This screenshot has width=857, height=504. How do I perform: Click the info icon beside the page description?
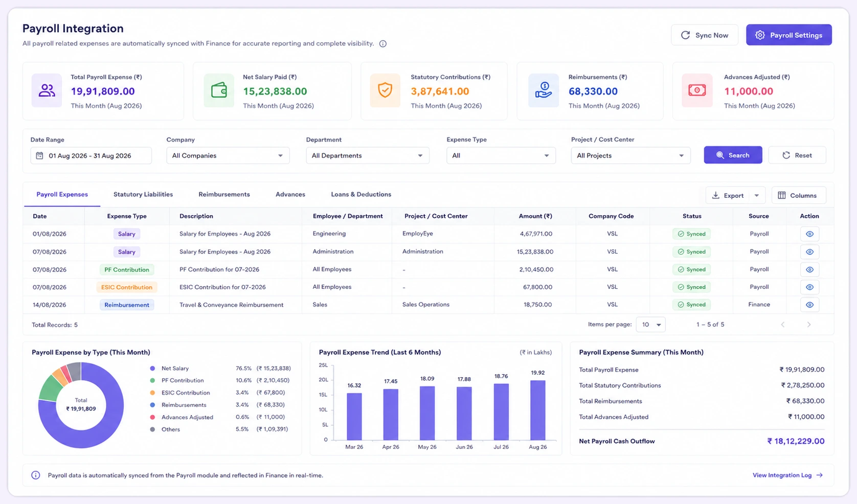tap(382, 44)
